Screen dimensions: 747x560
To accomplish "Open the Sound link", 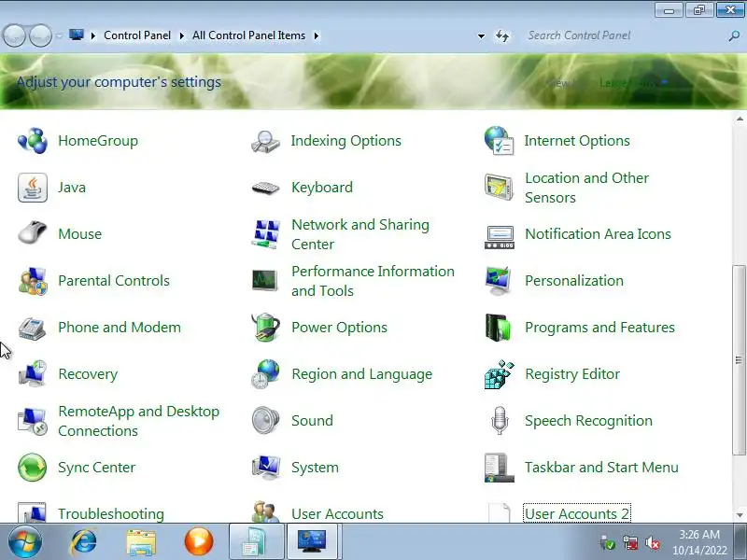I will (312, 421).
